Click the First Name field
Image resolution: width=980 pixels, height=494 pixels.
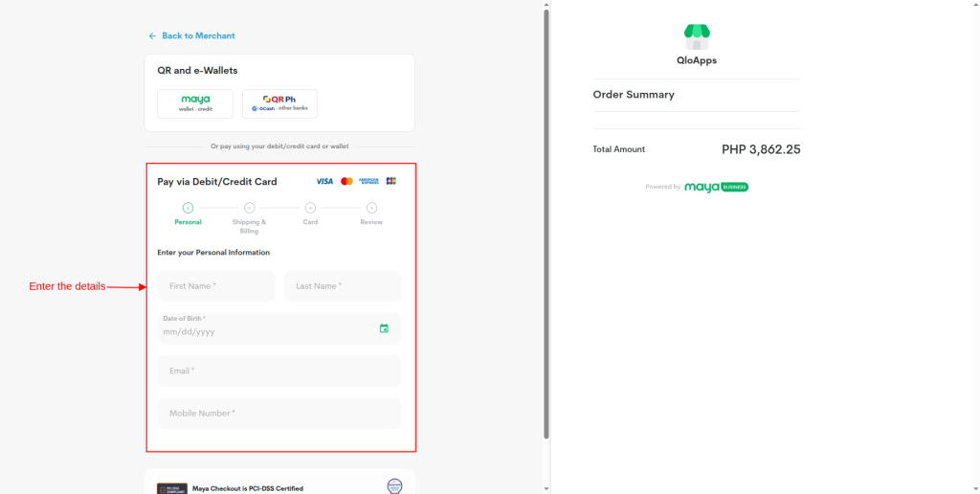click(216, 286)
